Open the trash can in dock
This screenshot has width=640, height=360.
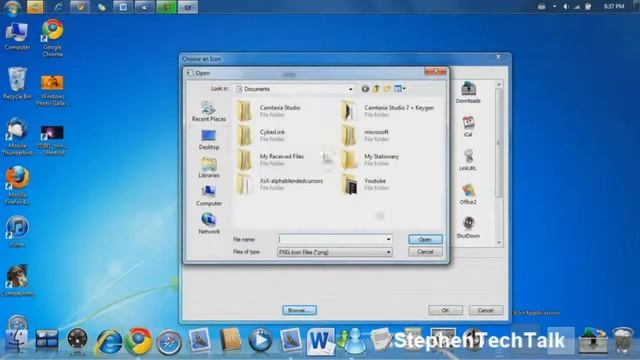[x=623, y=340]
